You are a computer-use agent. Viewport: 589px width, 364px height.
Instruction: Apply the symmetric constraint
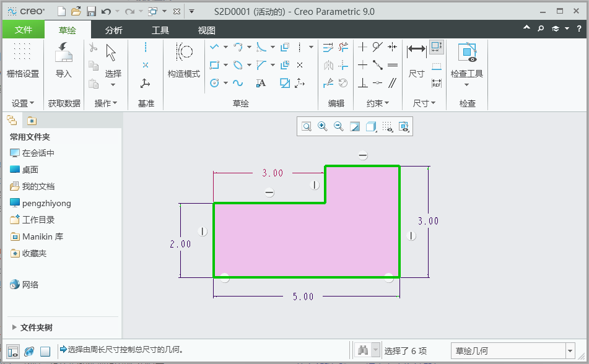[393, 47]
